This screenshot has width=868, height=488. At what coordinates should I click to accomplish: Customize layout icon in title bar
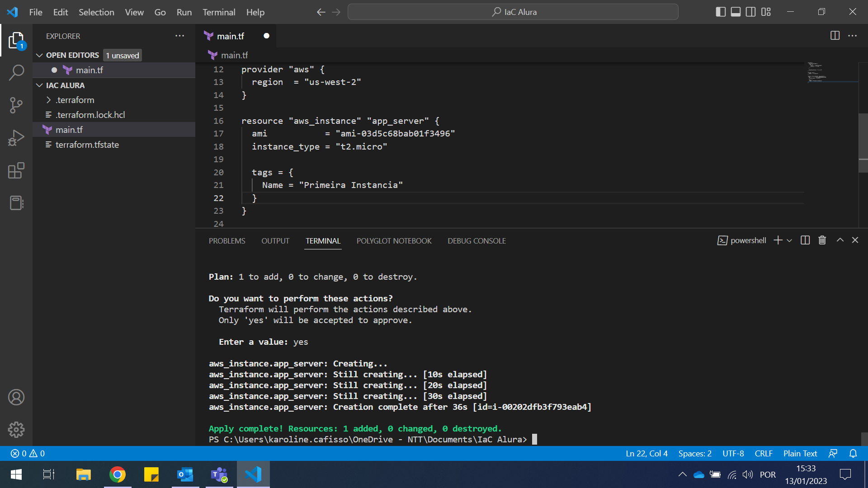766,12
